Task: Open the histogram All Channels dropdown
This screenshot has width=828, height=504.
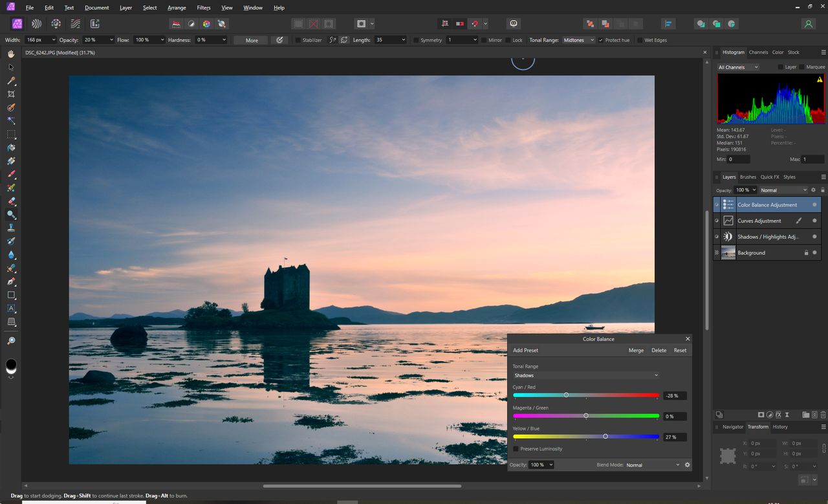Action: (x=737, y=67)
